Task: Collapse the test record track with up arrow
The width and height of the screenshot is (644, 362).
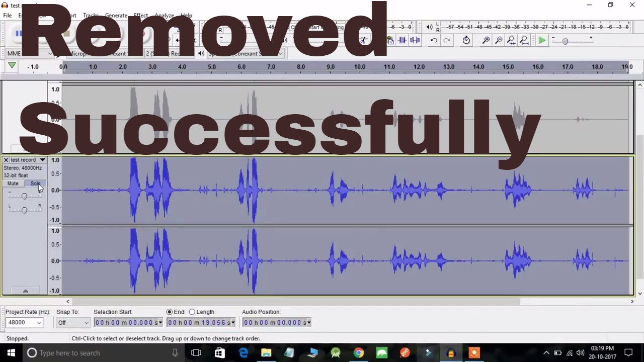Action: tap(25, 291)
